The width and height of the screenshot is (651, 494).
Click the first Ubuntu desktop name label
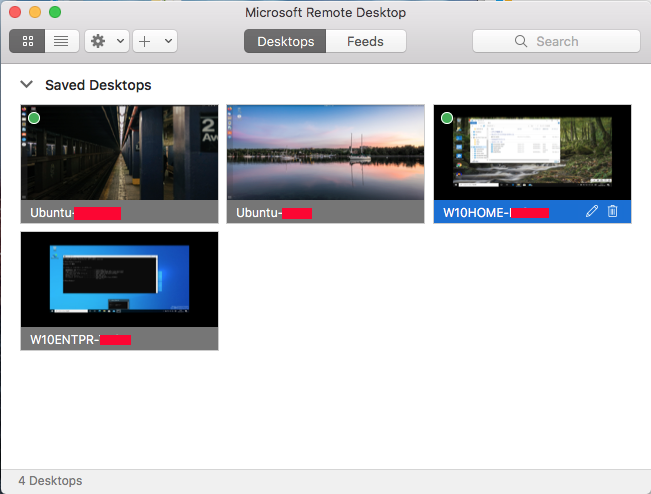(76, 213)
